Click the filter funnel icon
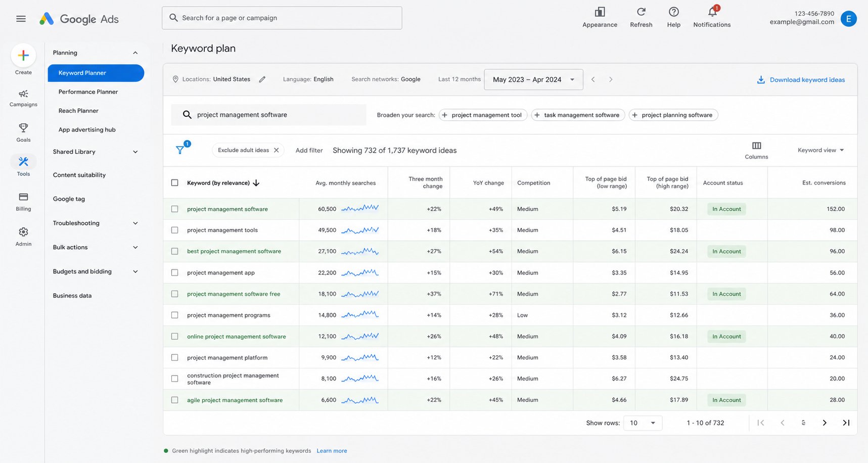The image size is (868, 463). [180, 150]
